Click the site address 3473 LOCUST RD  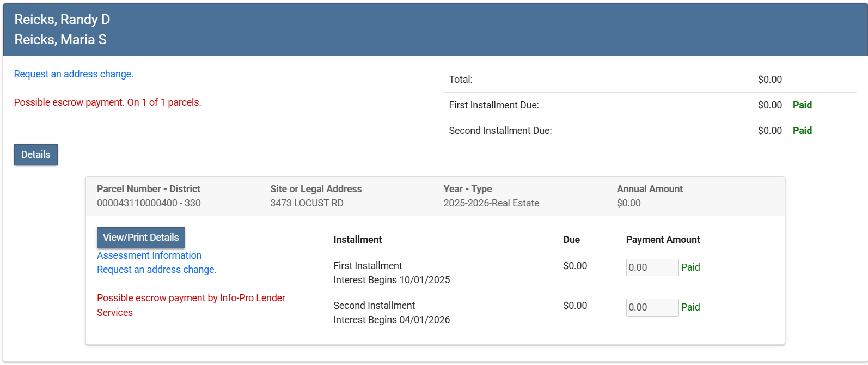click(307, 203)
